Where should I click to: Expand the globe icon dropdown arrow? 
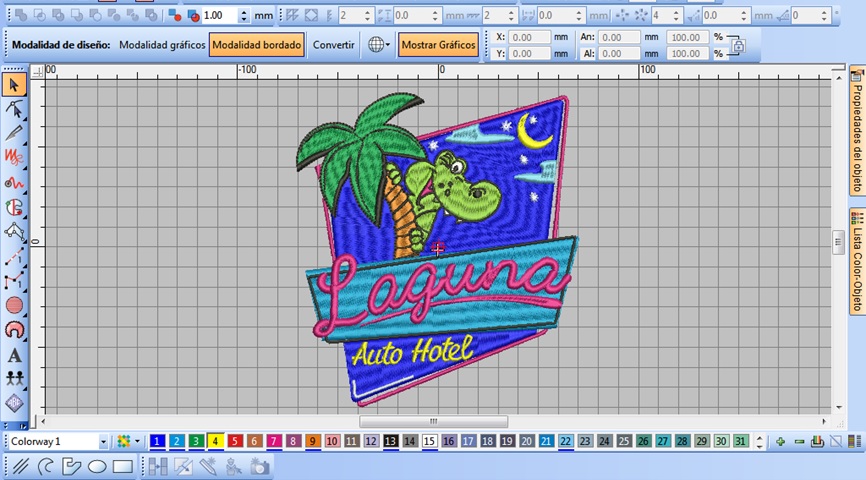pos(387,45)
